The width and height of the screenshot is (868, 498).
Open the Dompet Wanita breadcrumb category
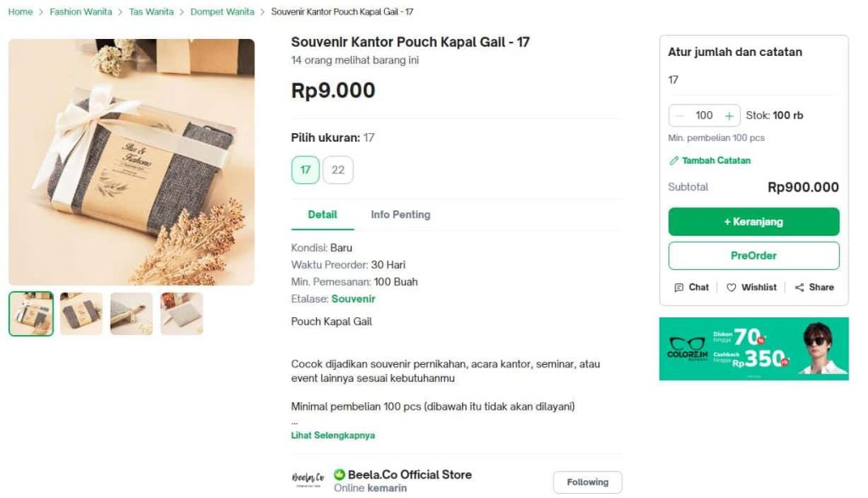(x=222, y=12)
